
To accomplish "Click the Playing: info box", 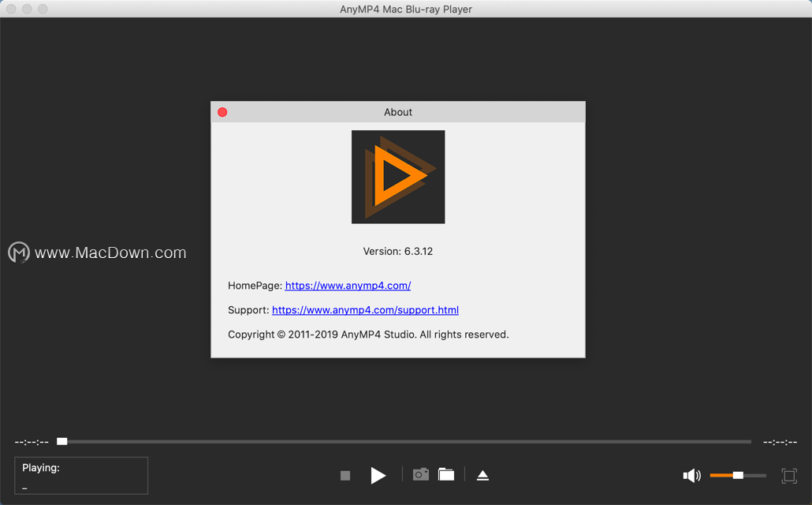I will tap(81, 476).
